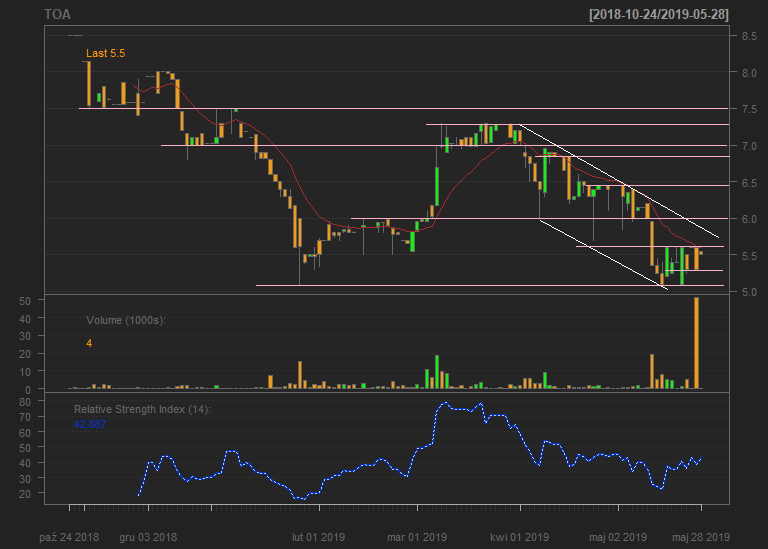Click the RSI peak near 80 in March
The image size is (768, 549).
[x=446, y=403]
